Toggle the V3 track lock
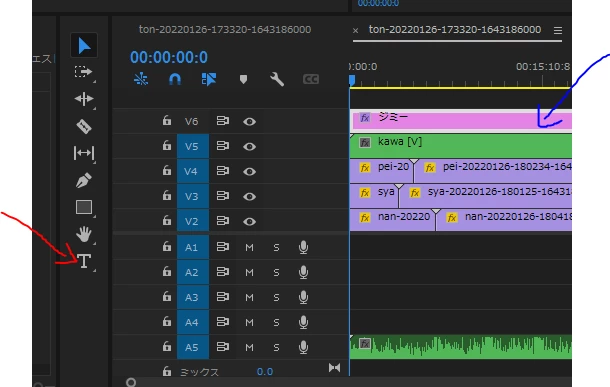 tap(167, 195)
